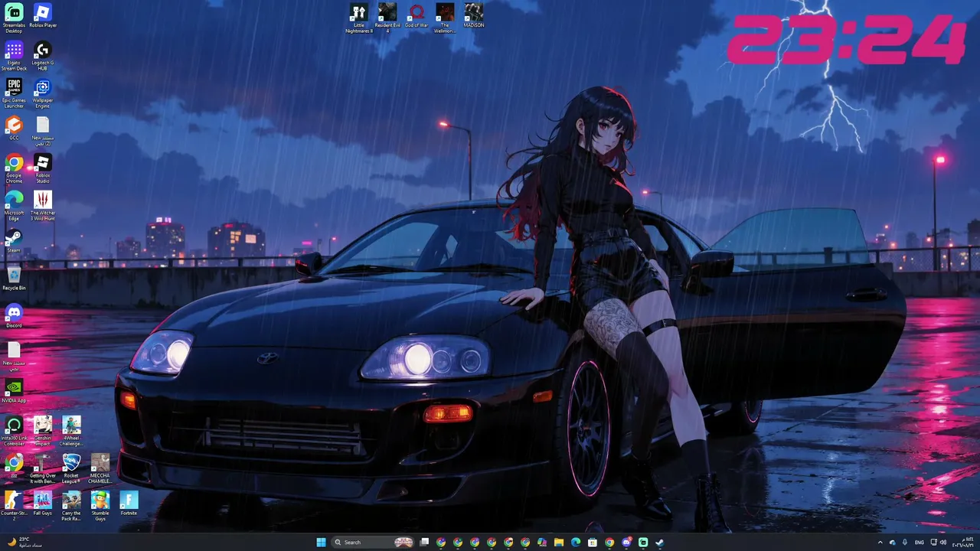Click the taskbar Search box
The image size is (980, 551).
click(374, 543)
